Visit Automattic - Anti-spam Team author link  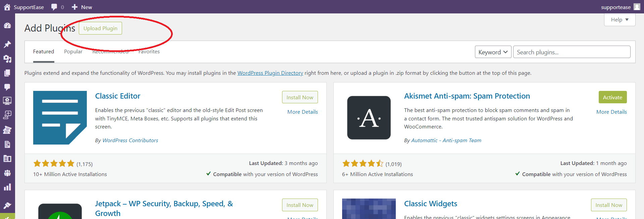click(446, 141)
